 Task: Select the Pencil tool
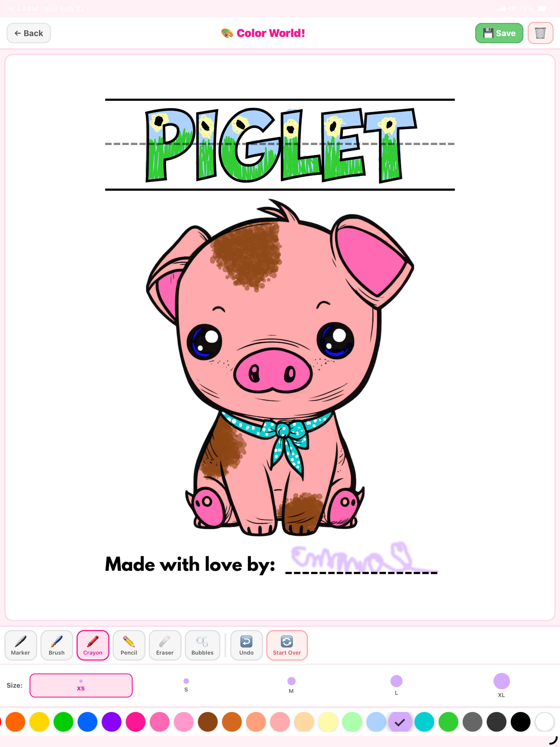(x=129, y=645)
